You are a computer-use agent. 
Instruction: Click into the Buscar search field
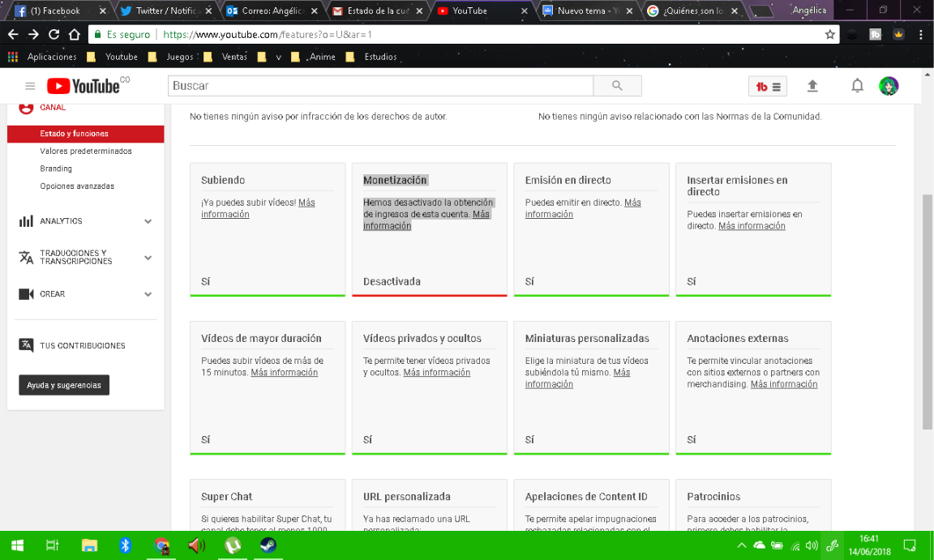pos(380,86)
